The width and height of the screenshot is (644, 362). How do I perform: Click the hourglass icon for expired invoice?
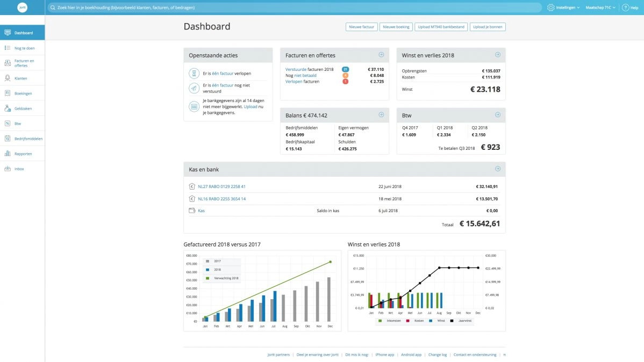tap(194, 74)
